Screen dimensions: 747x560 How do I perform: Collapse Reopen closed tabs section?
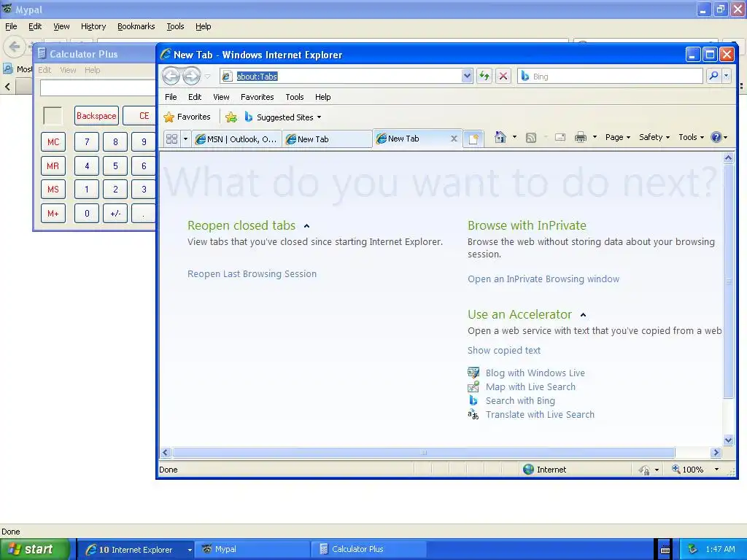coord(307,226)
